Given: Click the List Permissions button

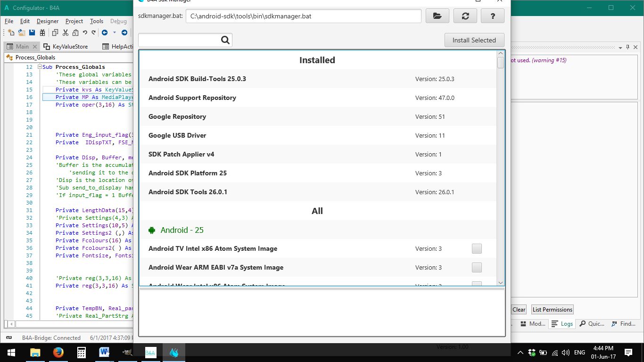Looking at the screenshot, I should [553, 310].
